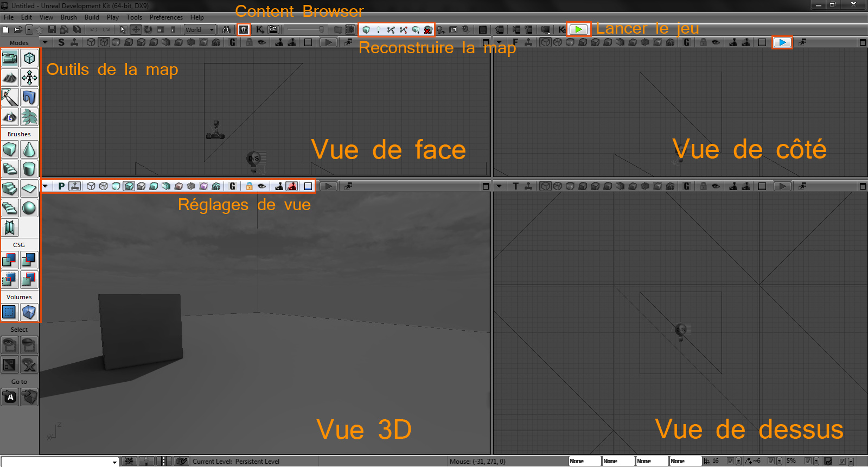Open the World coordinate system dropdown
The height and width of the screenshot is (467, 868).
[x=200, y=29]
